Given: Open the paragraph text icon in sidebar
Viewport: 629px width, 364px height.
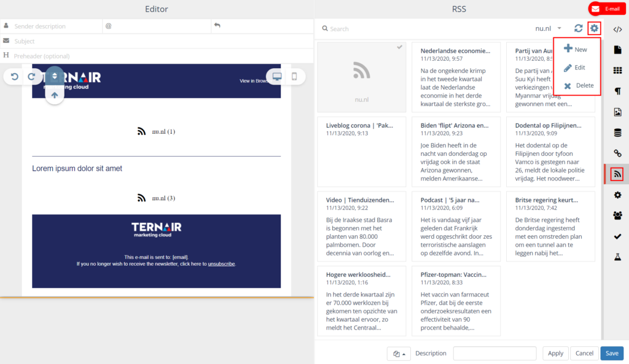Looking at the screenshot, I should [x=617, y=91].
